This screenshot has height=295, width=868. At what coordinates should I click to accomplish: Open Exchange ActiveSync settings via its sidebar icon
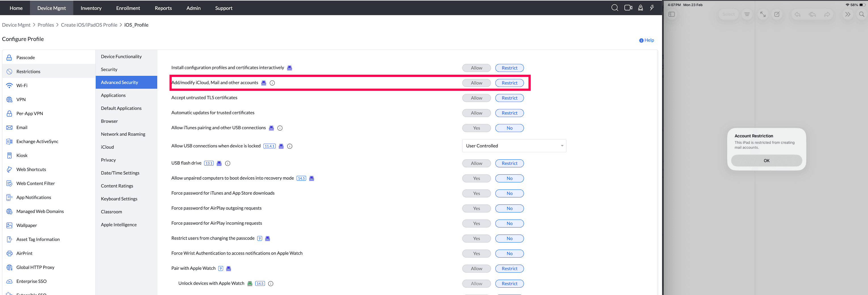(x=9, y=141)
